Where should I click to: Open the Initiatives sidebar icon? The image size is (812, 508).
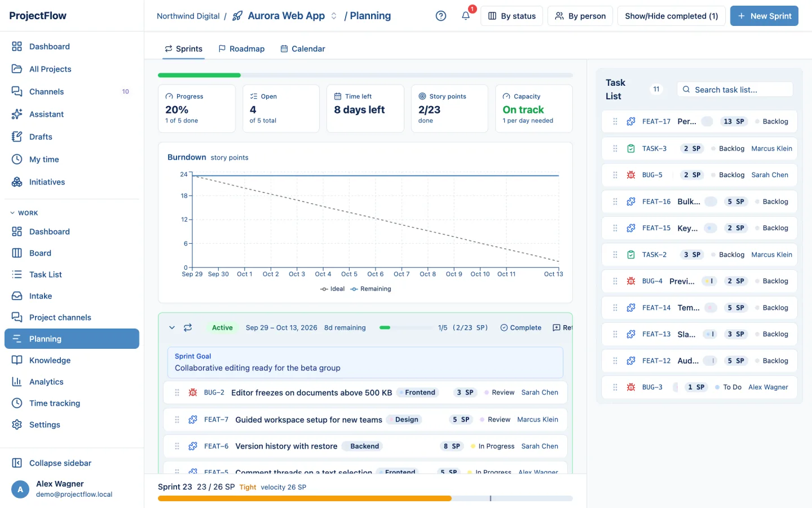point(17,182)
